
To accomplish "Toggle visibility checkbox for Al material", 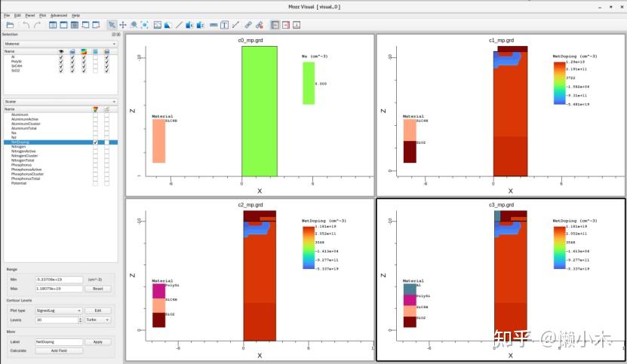I will (61, 57).
